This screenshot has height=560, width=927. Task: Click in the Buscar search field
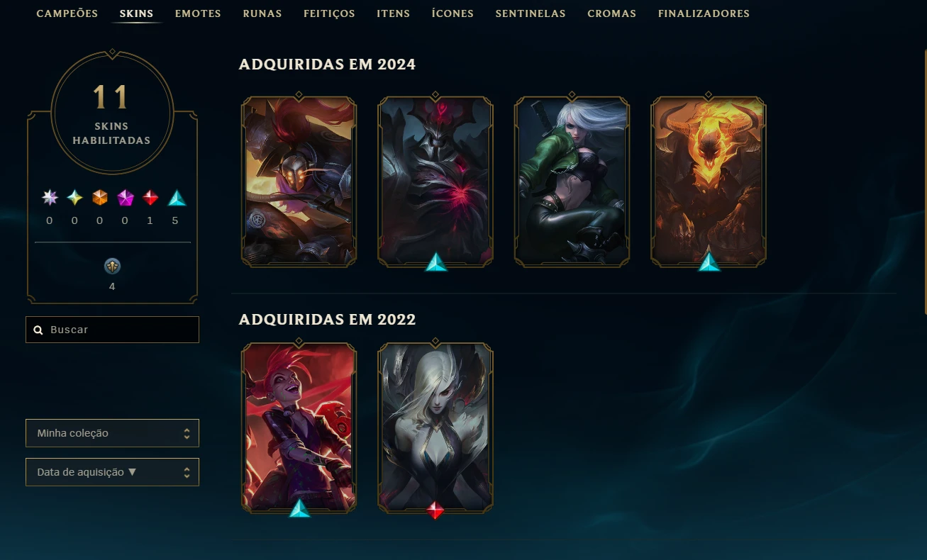(112, 330)
